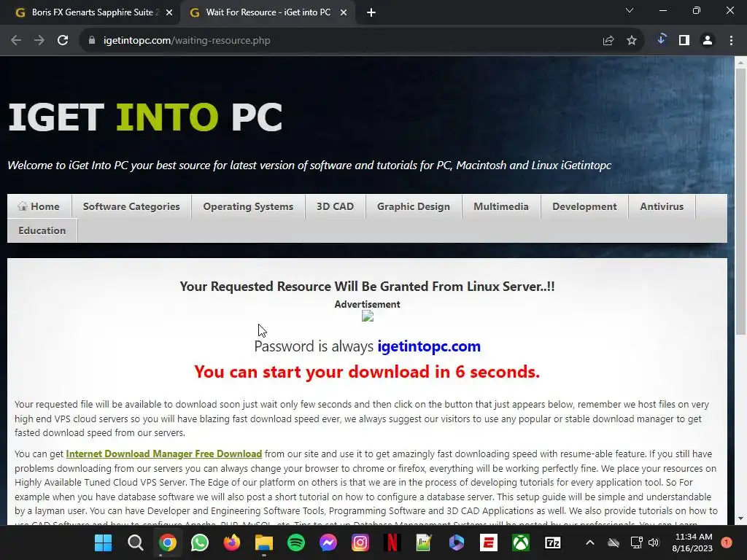
Task: Open Multimedia menu item
Action: click(501, 206)
